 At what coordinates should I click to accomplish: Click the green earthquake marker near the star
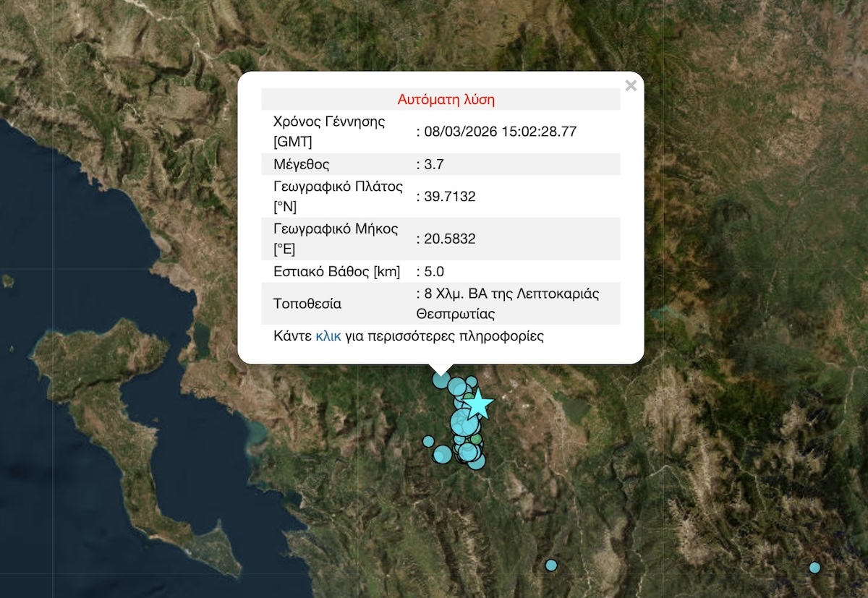tap(469, 396)
